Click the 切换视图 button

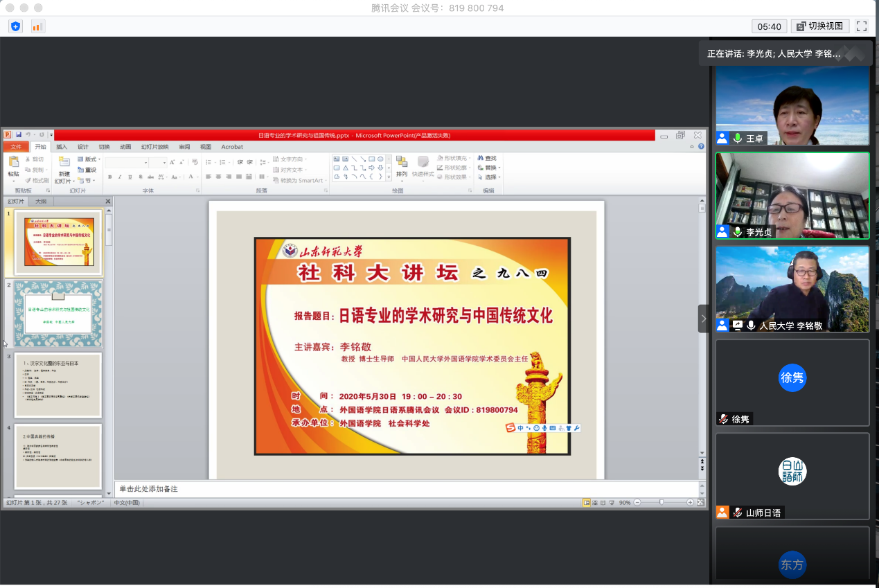(x=820, y=26)
